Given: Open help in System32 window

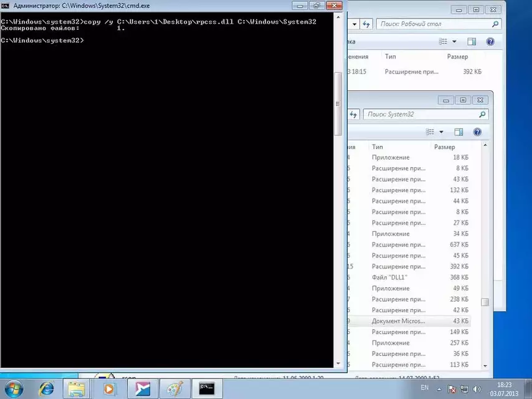Looking at the screenshot, I should tap(477, 132).
